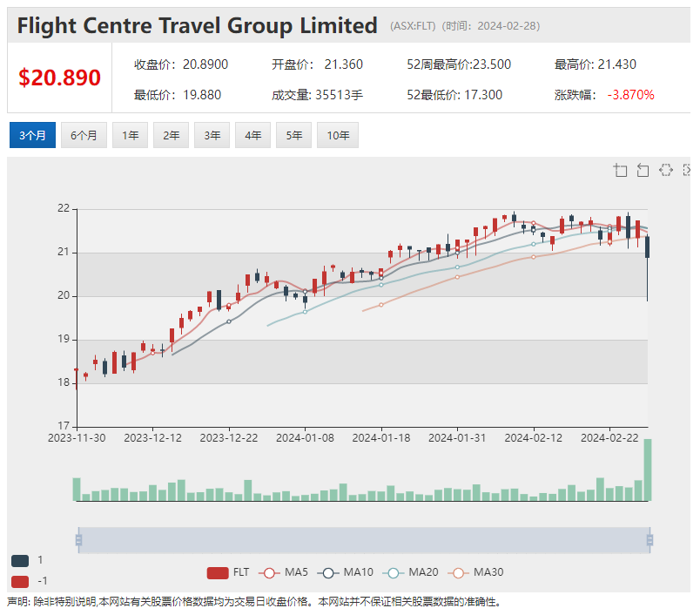
Task: Switch chart to 5年 range
Action: (x=293, y=135)
